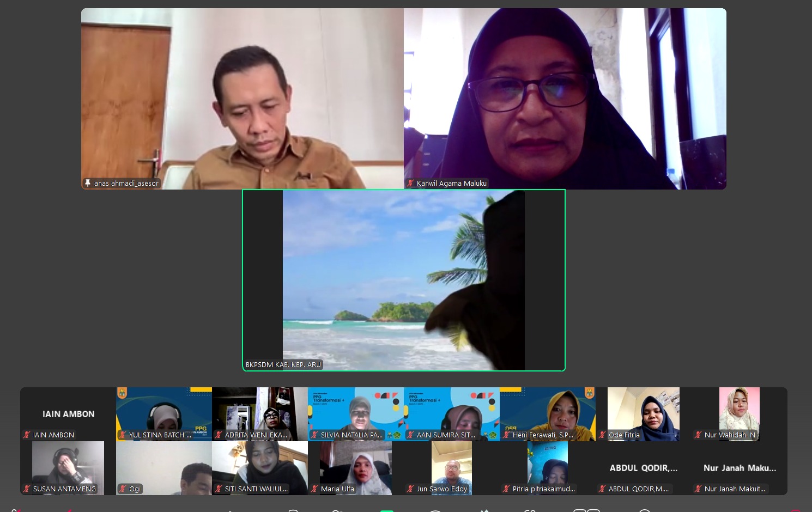Click the muted microphone icon next to IAIN AMBON

(x=27, y=435)
